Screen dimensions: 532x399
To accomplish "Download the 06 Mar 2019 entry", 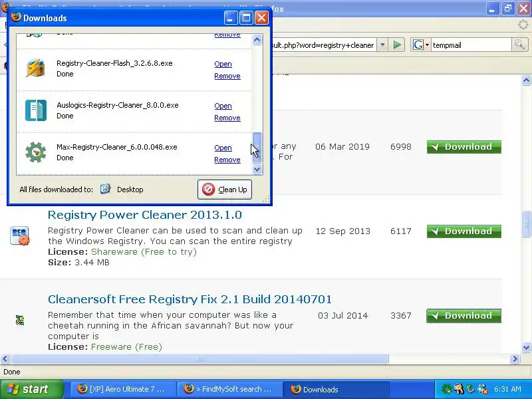I will (464, 147).
